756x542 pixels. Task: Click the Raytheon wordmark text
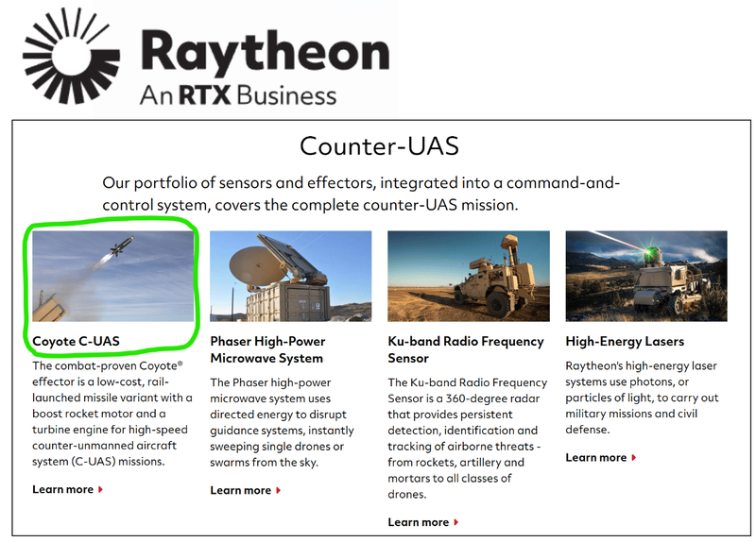266,52
